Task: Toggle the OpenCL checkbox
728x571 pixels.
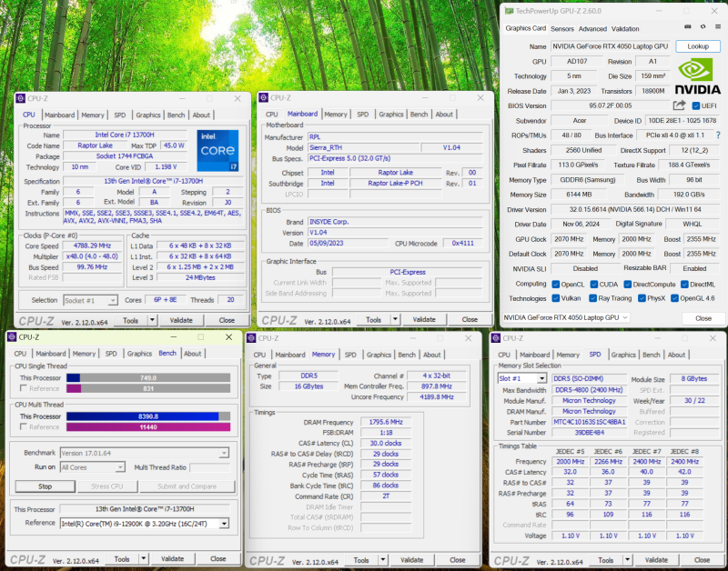Action: (556, 284)
